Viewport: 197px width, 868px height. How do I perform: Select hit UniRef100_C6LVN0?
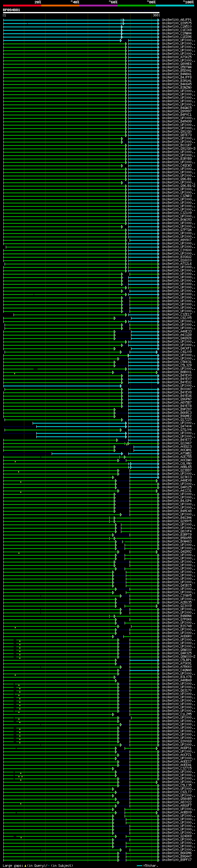pyautogui.click(x=177, y=464)
